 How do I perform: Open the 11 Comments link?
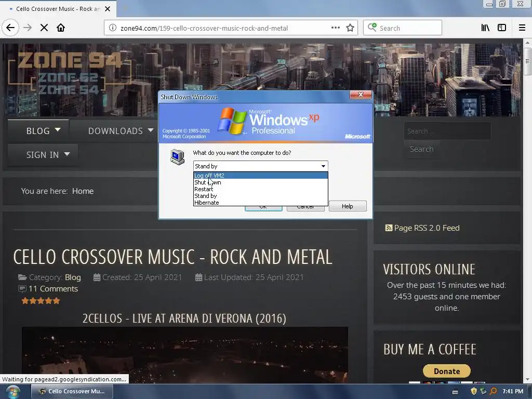pyautogui.click(x=53, y=289)
